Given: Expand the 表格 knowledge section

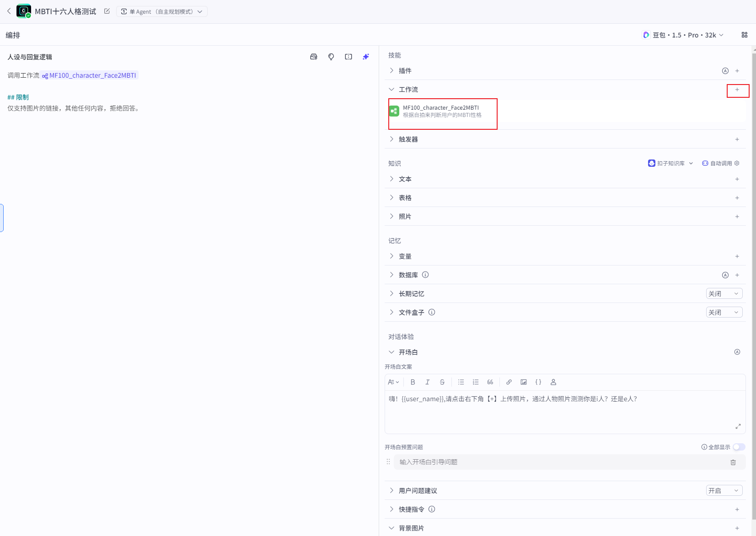Looking at the screenshot, I should pyautogui.click(x=391, y=197).
